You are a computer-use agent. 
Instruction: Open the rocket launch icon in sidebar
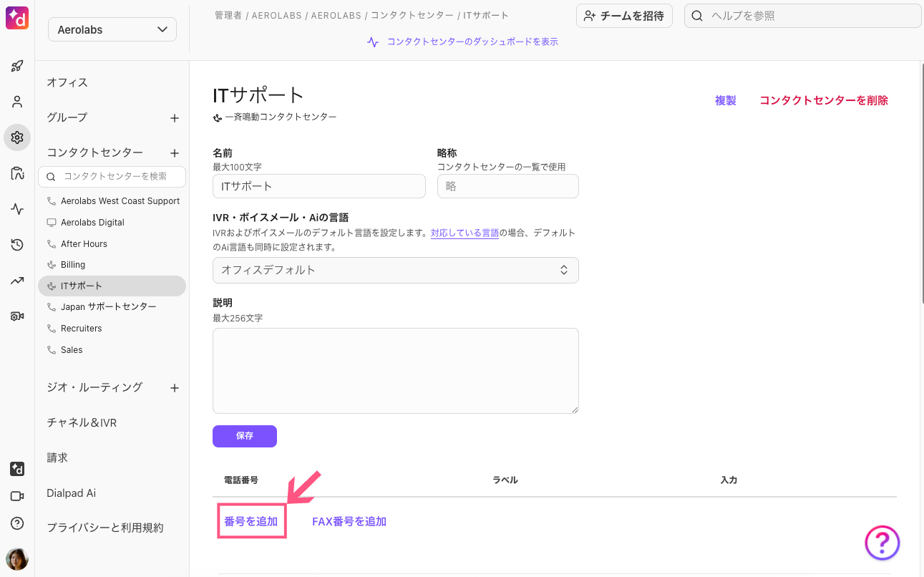17,67
